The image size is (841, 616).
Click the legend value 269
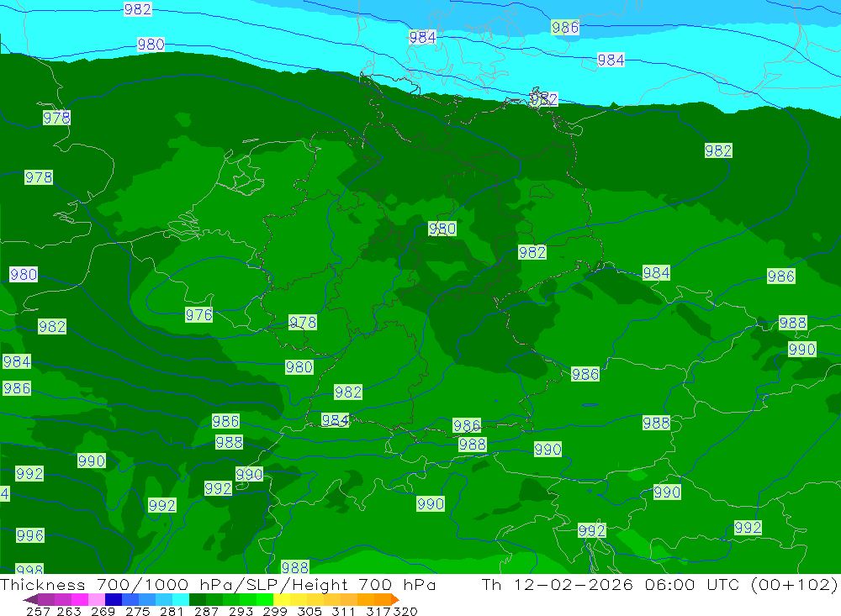tap(103, 611)
